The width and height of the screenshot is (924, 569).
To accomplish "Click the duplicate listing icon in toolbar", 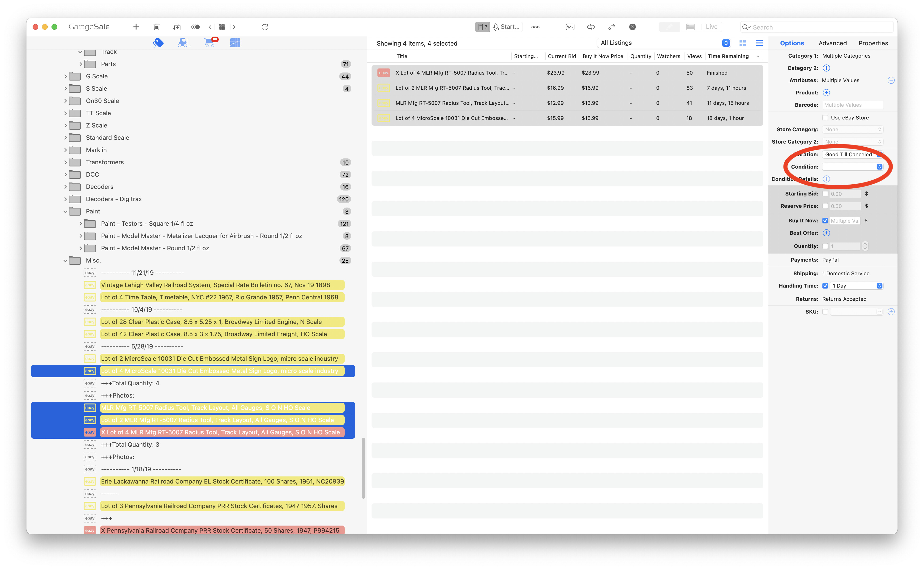I will (176, 27).
